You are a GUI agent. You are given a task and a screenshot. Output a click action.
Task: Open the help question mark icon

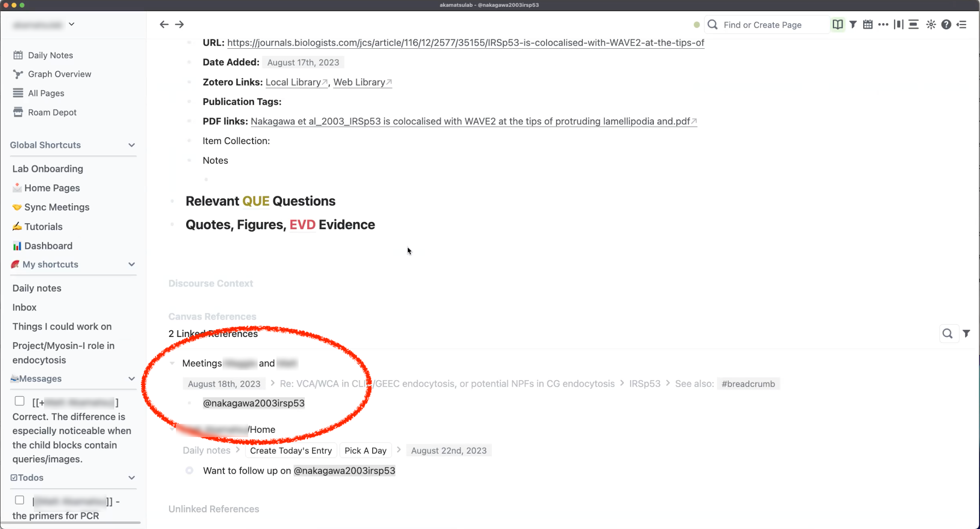946,24
